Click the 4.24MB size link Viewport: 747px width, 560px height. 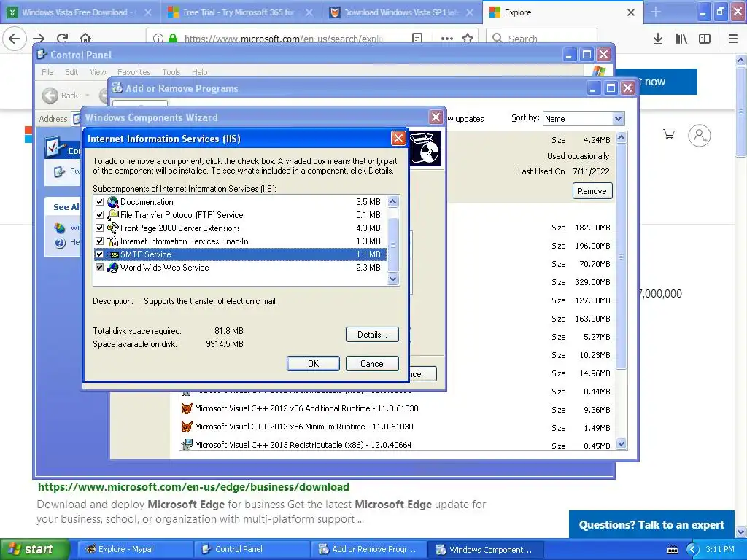(x=597, y=140)
